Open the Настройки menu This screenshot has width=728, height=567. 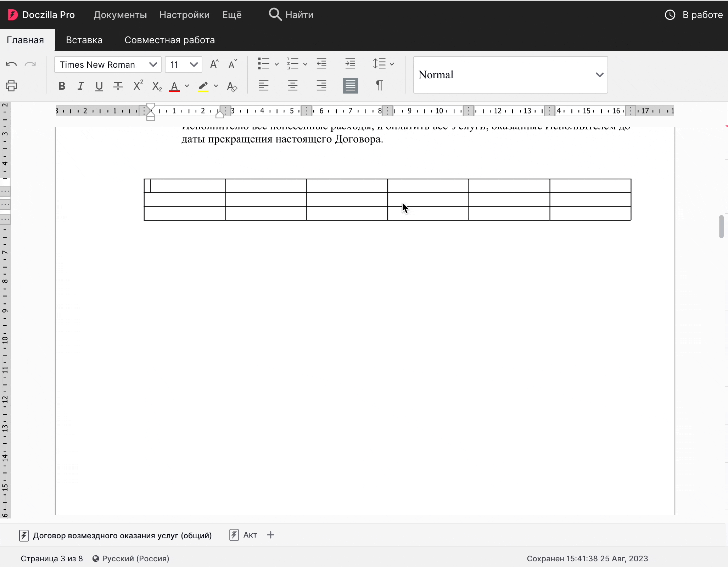click(x=184, y=15)
